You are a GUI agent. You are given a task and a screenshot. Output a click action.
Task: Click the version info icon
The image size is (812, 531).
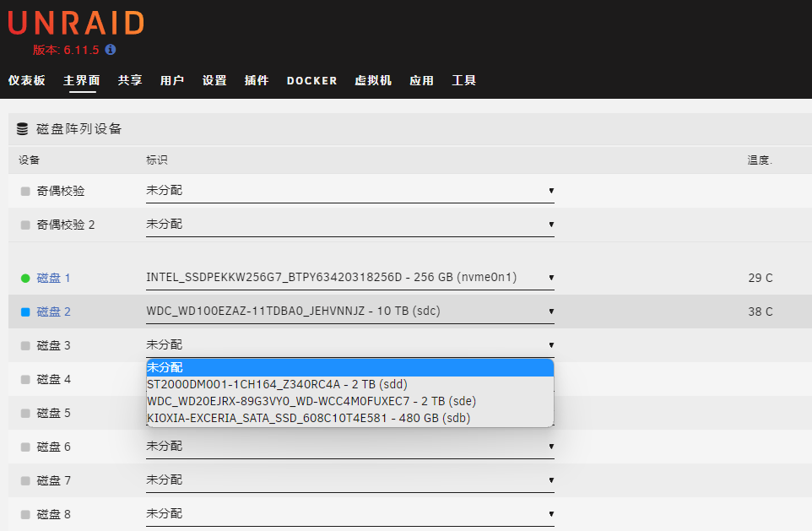[111, 50]
